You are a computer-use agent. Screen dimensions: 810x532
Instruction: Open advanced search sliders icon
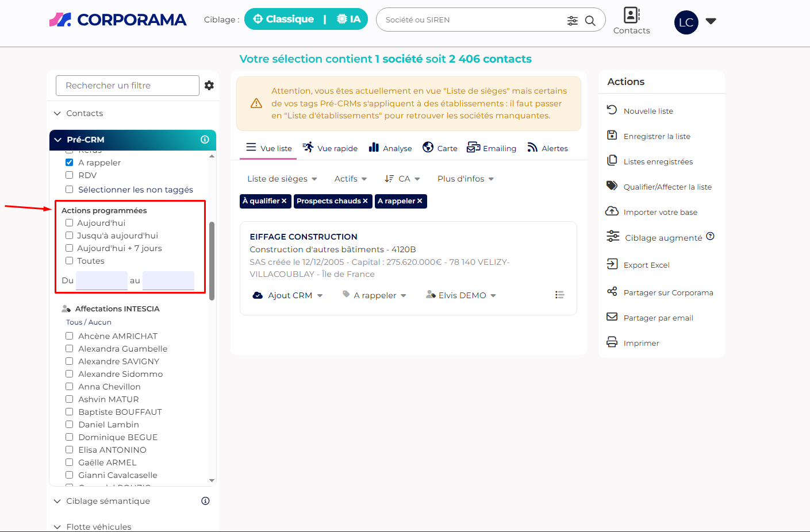[x=572, y=21]
